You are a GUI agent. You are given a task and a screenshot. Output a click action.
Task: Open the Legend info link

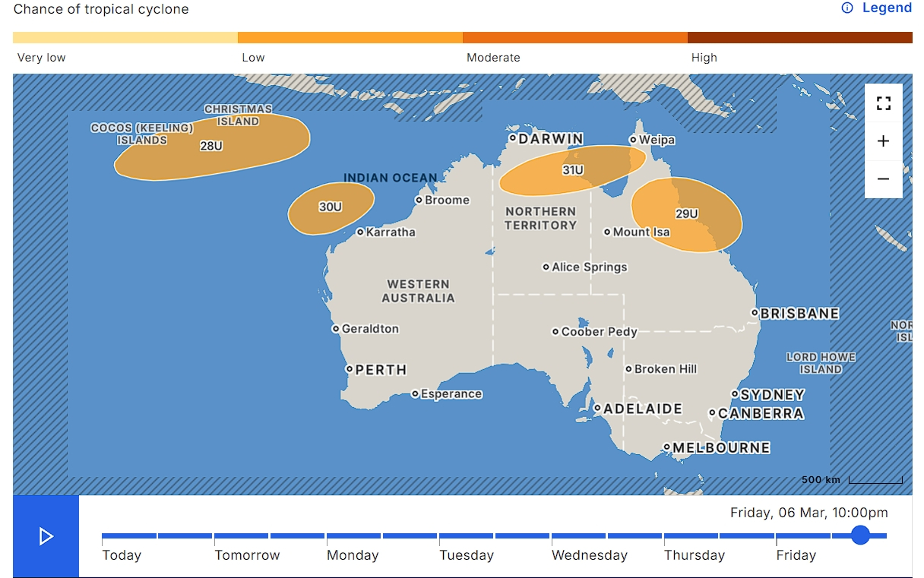click(x=876, y=8)
